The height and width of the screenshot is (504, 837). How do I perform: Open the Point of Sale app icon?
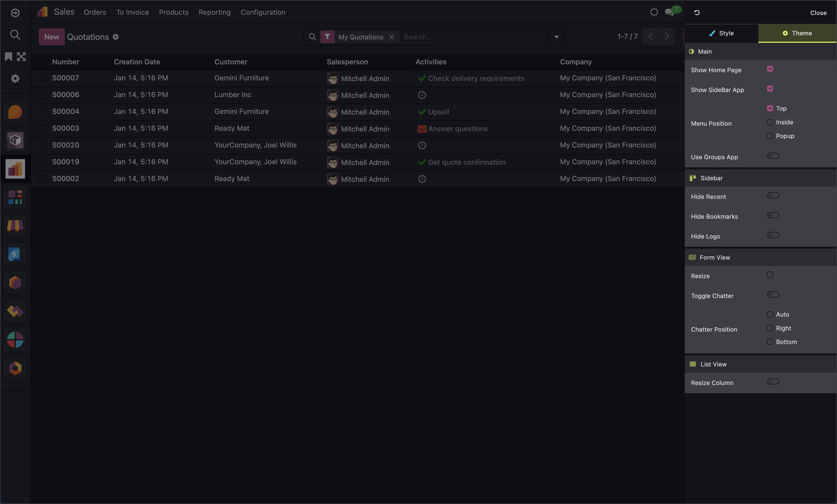15,226
